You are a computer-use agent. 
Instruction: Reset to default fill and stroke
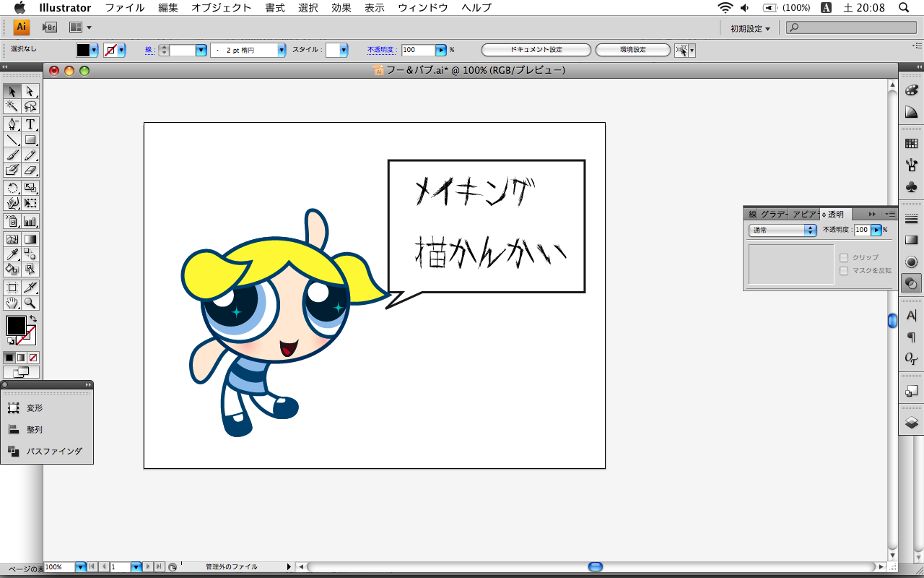pos(11,341)
